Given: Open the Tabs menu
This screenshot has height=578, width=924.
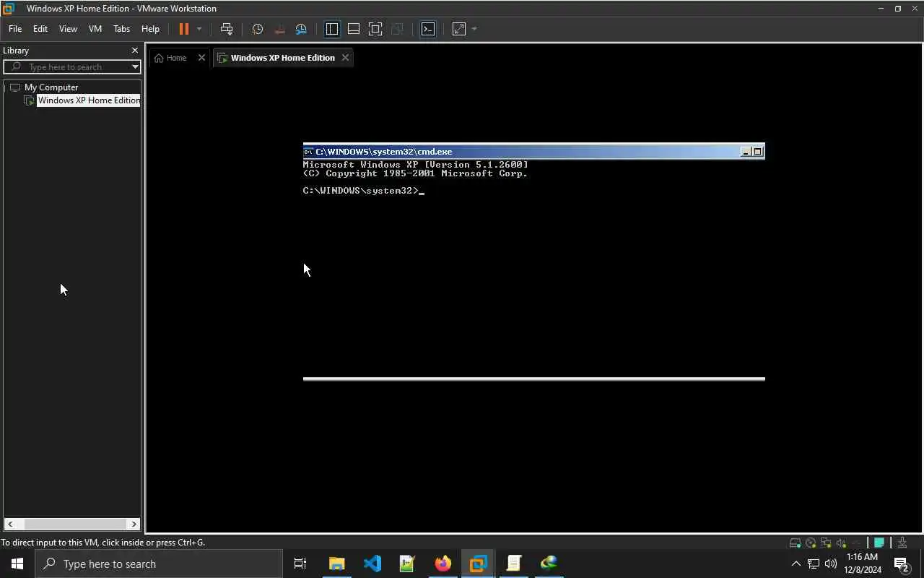Looking at the screenshot, I should (x=122, y=29).
